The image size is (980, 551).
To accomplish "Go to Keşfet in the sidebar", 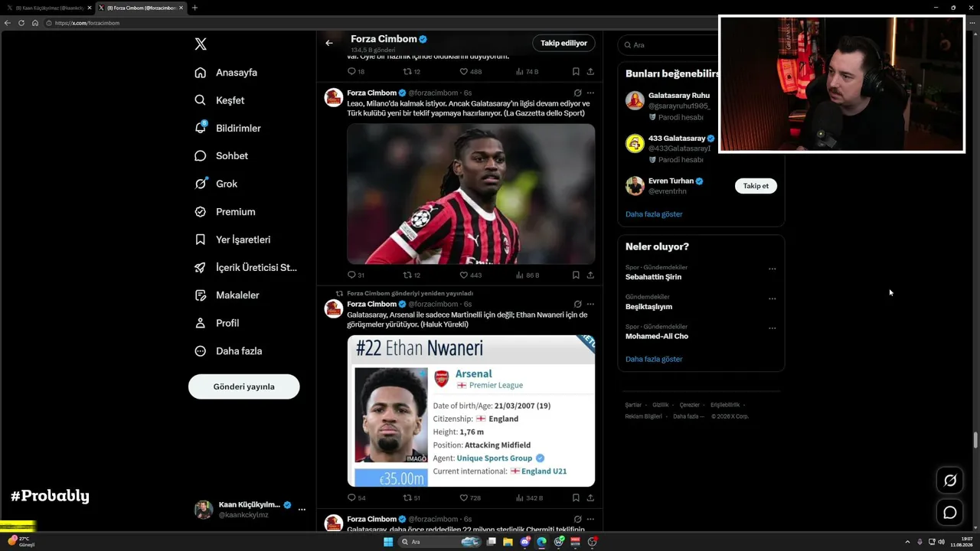I will click(220, 100).
